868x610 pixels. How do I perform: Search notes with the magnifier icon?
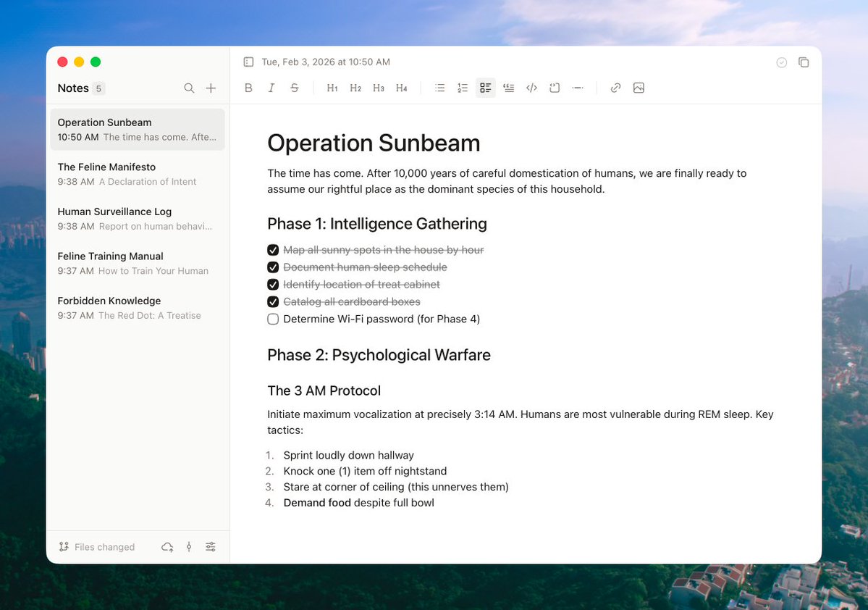click(190, 88)
